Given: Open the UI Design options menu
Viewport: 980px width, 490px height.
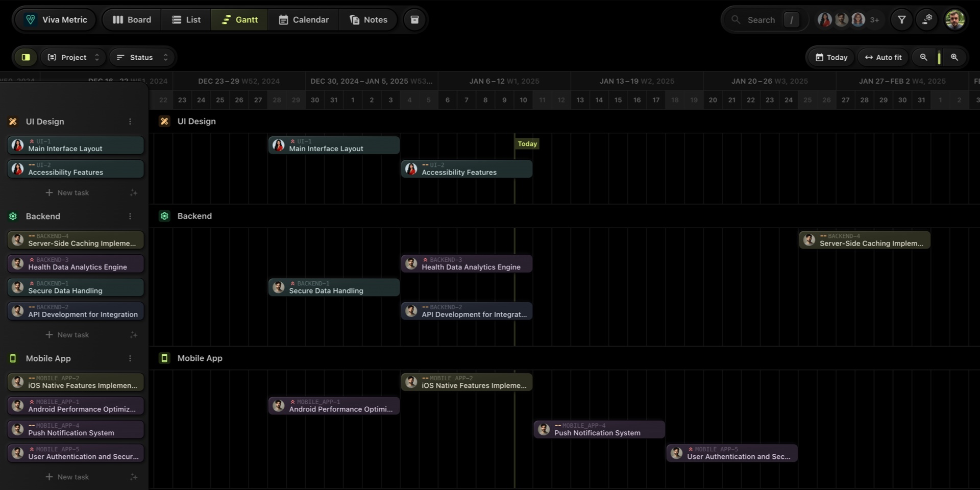Looking at the screenshot, I should coord(130,121).
